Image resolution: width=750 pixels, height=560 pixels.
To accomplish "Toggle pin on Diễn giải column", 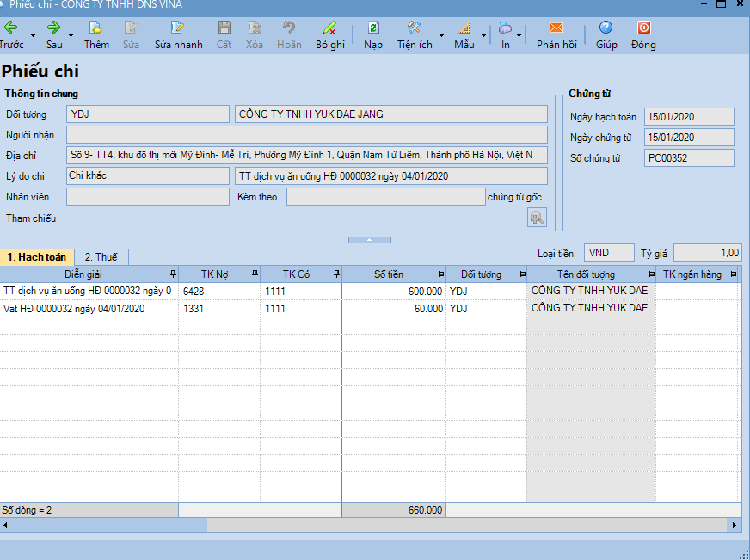I will pyautogui.click(x=173, y=274).
